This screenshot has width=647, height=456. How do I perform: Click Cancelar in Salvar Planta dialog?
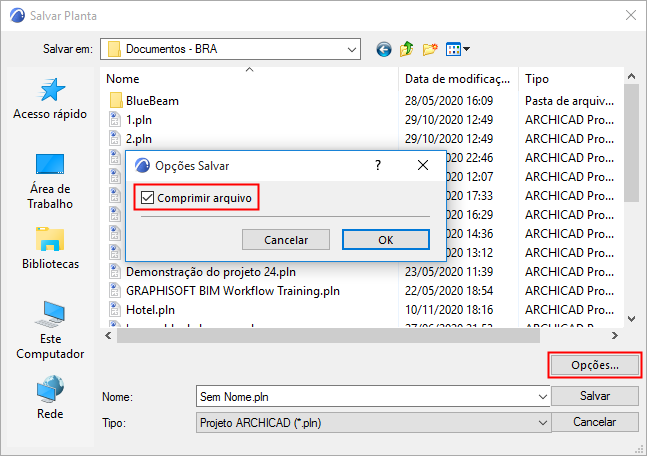pos(595,422)
